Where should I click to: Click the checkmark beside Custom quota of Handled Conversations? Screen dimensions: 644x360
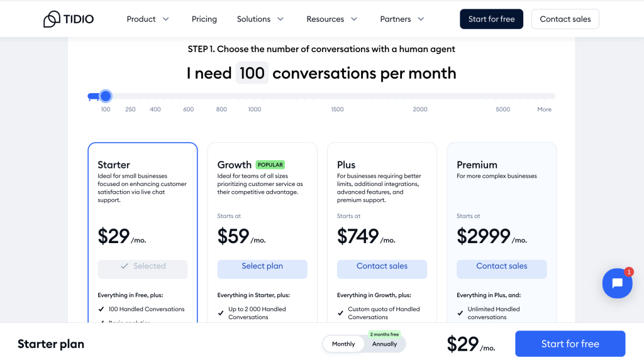point(340,314)
